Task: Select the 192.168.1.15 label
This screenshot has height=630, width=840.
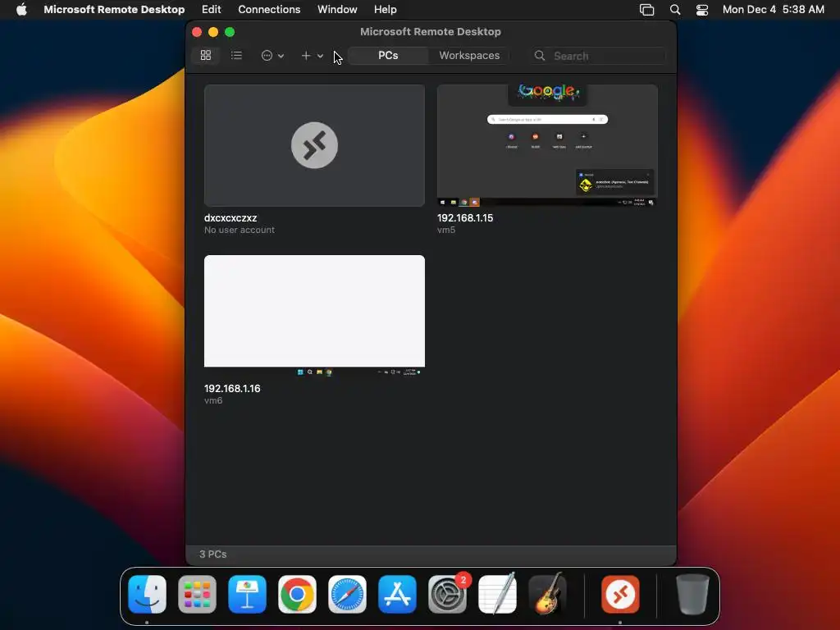Action: (x=465, y=218)
